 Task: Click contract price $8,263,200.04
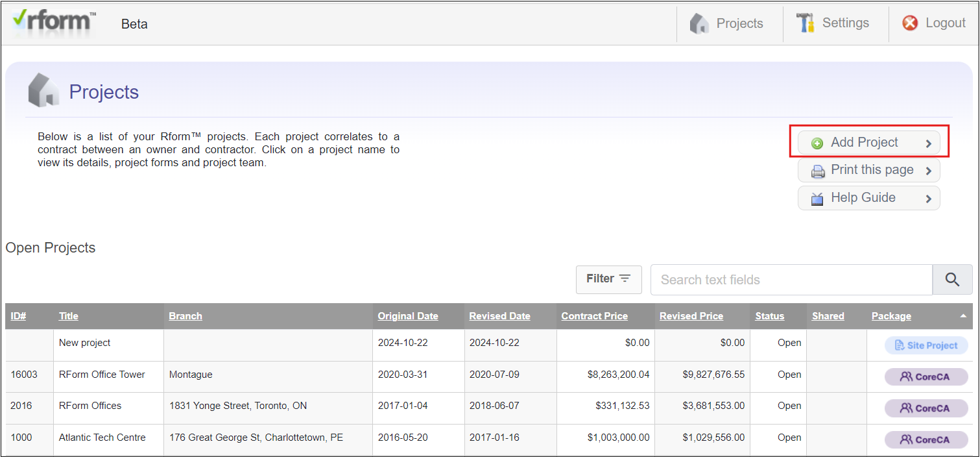pos(618,375)
